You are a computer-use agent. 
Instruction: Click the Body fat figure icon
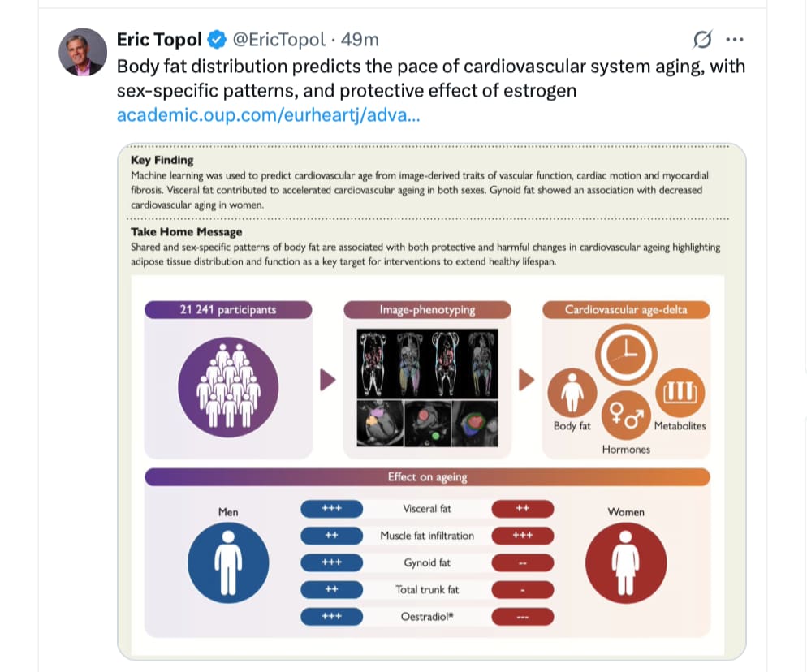point(572,393)
